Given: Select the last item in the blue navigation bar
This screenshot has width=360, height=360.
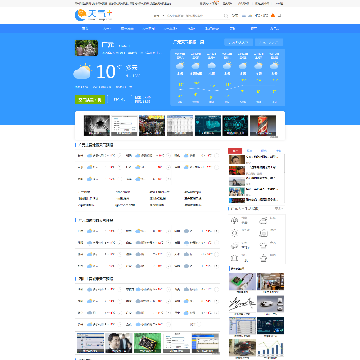Looking at the screenshot, I should coord(274,29).
